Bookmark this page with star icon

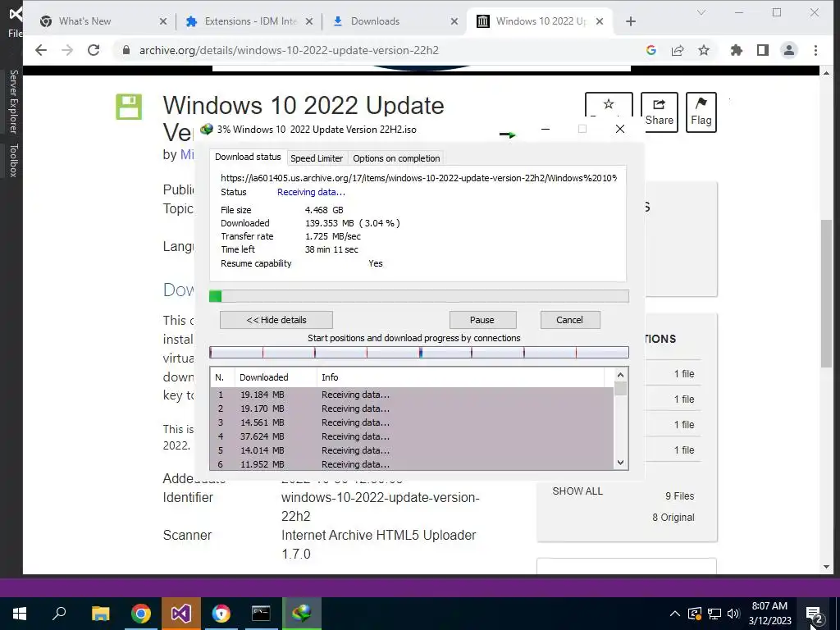pos(704,50)
